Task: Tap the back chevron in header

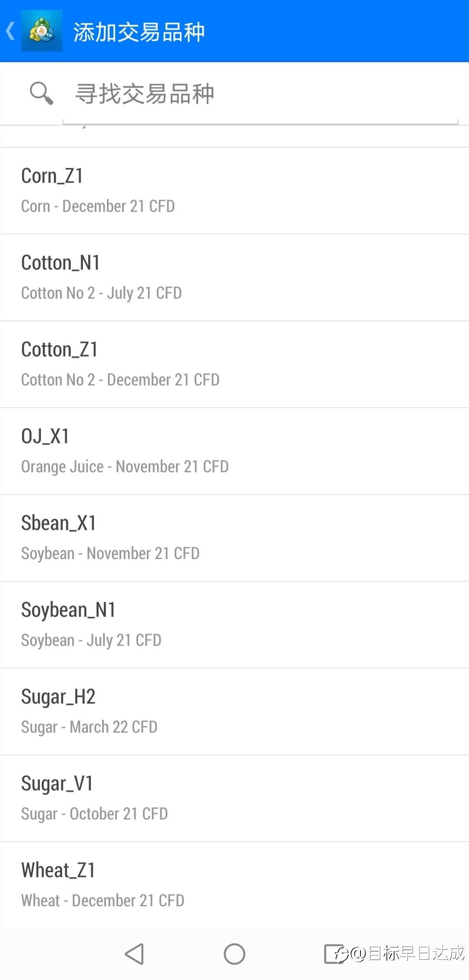Action: 10,31
